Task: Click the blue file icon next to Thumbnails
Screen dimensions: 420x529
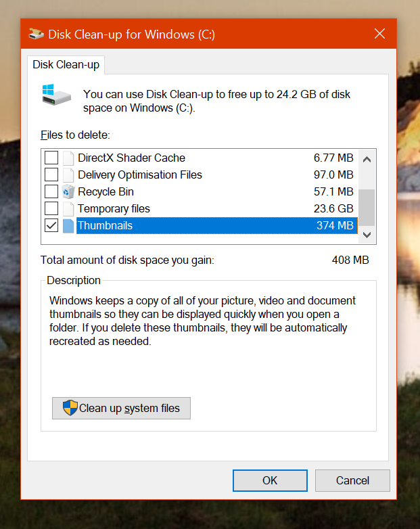Action: (x=68, y=226)
